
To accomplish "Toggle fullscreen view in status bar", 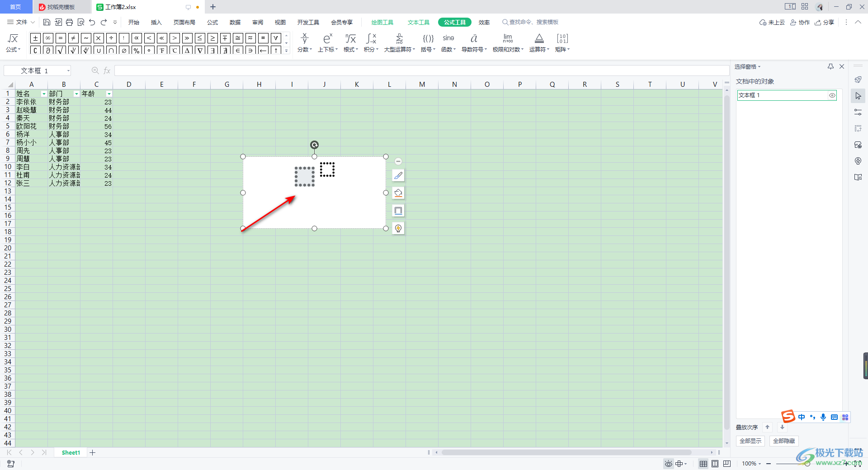I will click(858, 464).
